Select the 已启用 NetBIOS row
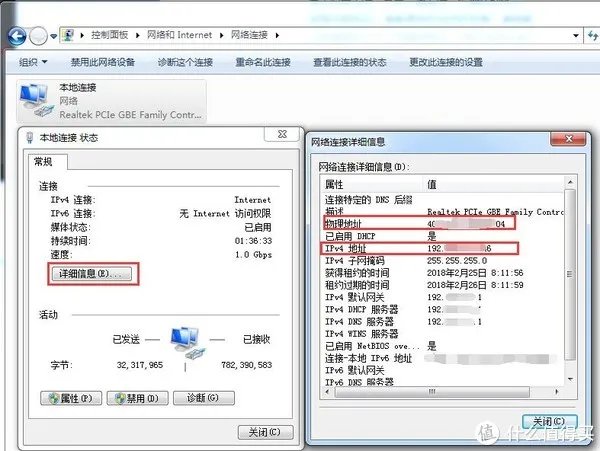Viewport: 600px width, 451px height. click(x=443, y=346)
